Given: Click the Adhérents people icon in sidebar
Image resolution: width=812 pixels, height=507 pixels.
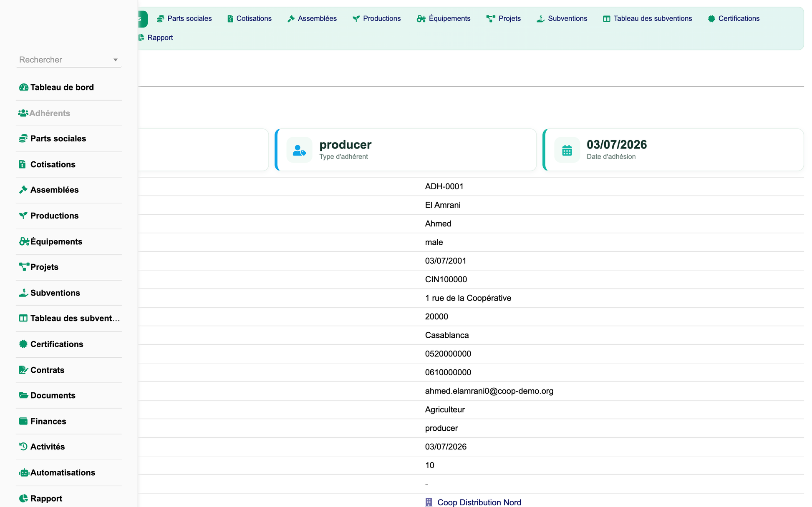Looking at the screenshot, I should click(23, 113).
